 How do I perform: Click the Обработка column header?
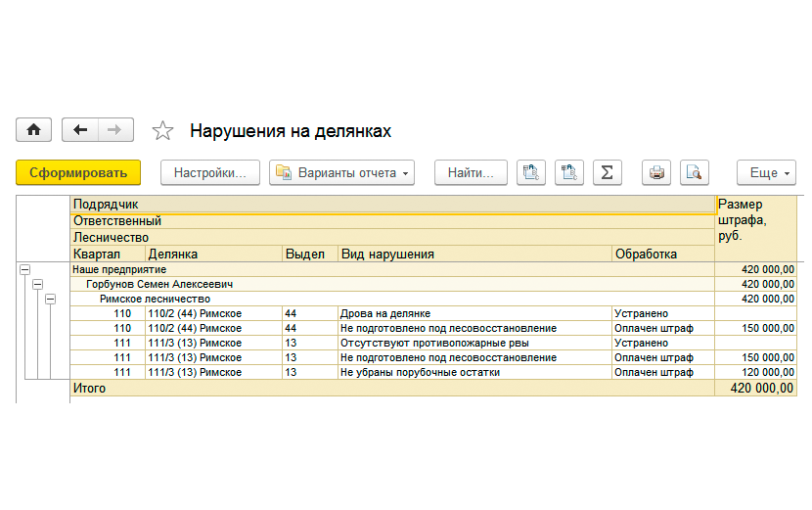coord(663,254)
